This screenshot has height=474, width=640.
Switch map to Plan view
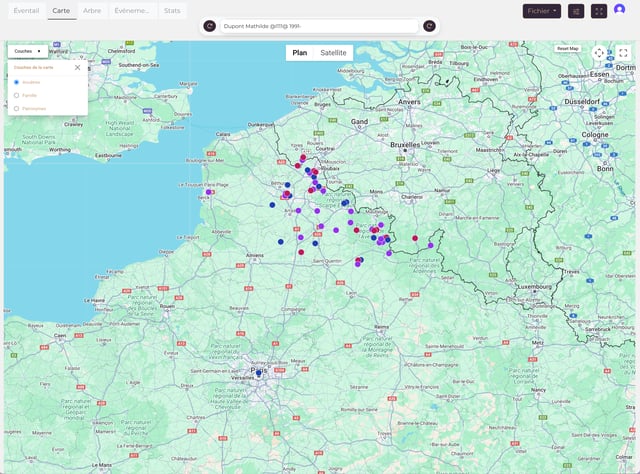tap(300, 53)
